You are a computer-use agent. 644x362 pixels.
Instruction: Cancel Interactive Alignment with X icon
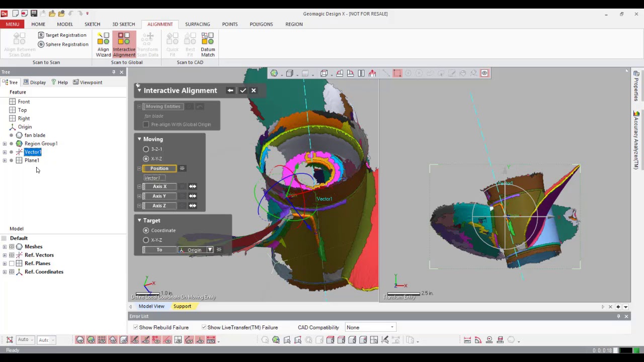254,90
